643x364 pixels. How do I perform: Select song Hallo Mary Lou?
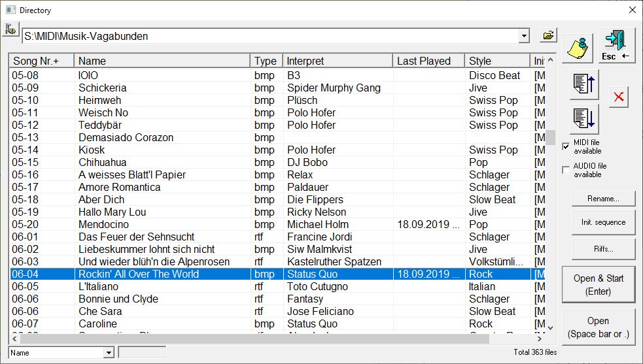(112, 212)
